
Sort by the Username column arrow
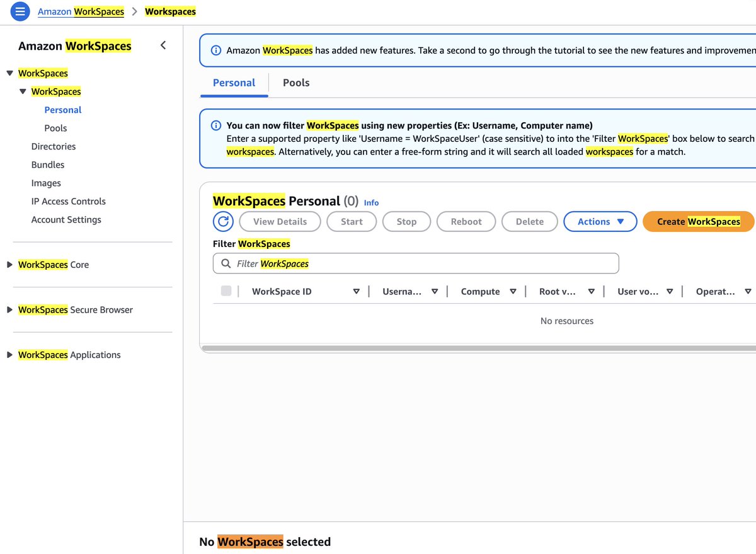point(435,291)
